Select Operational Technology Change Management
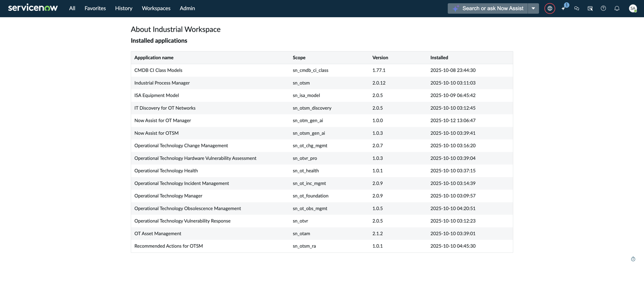644x287 pixels. pos(181,146)
